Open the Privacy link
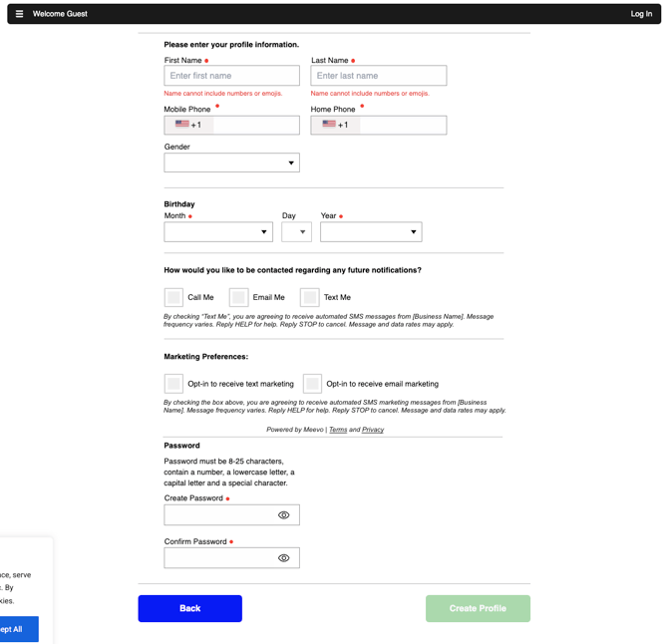This screenshot has height=644, width=668. pos(373,430)
